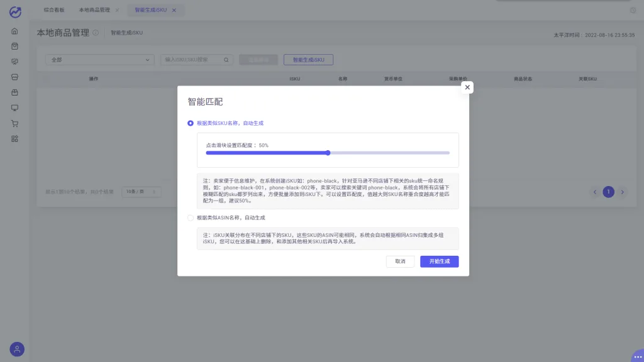Click the match degree slider handle
This screenshot has width=644, height=362.
coord(328,153)
